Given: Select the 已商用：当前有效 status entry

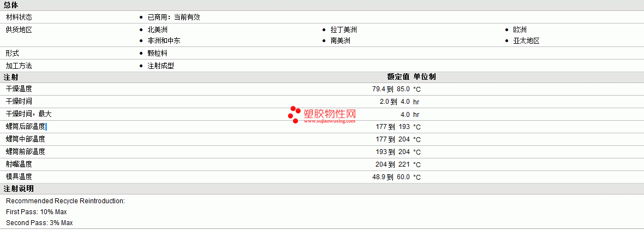Looking at the screenshot, I should tap(174, 17).
